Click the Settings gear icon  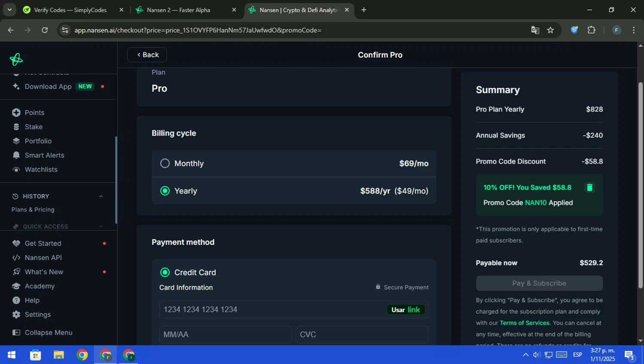tap(16, 315)
